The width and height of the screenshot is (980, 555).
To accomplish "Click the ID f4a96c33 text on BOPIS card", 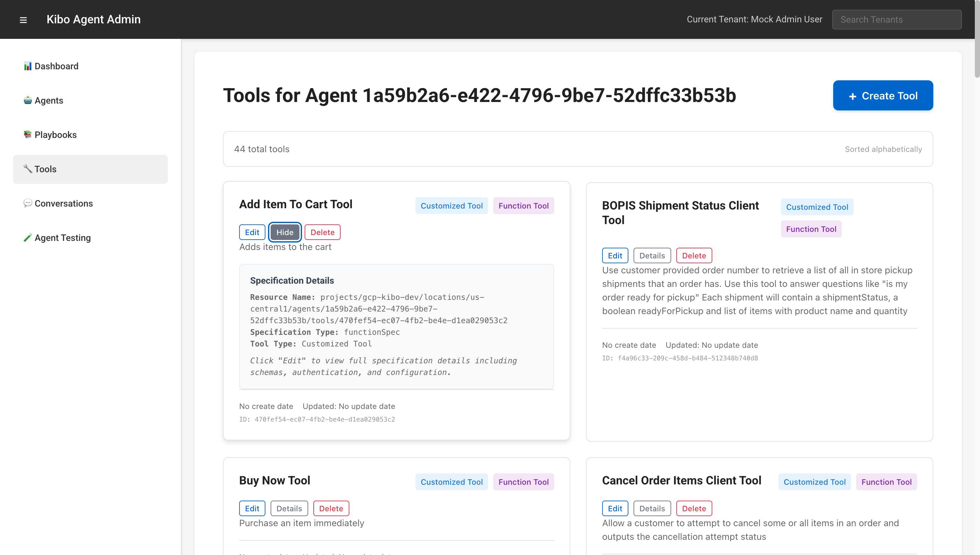I will [680, 358].
